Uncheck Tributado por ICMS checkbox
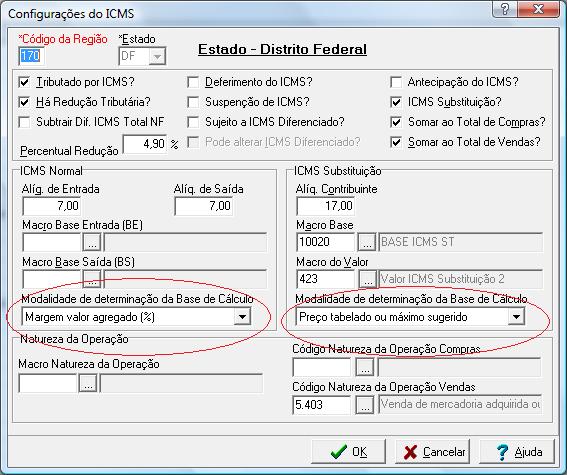Screen dimensions: 567x475 click(x=24, y=82)
